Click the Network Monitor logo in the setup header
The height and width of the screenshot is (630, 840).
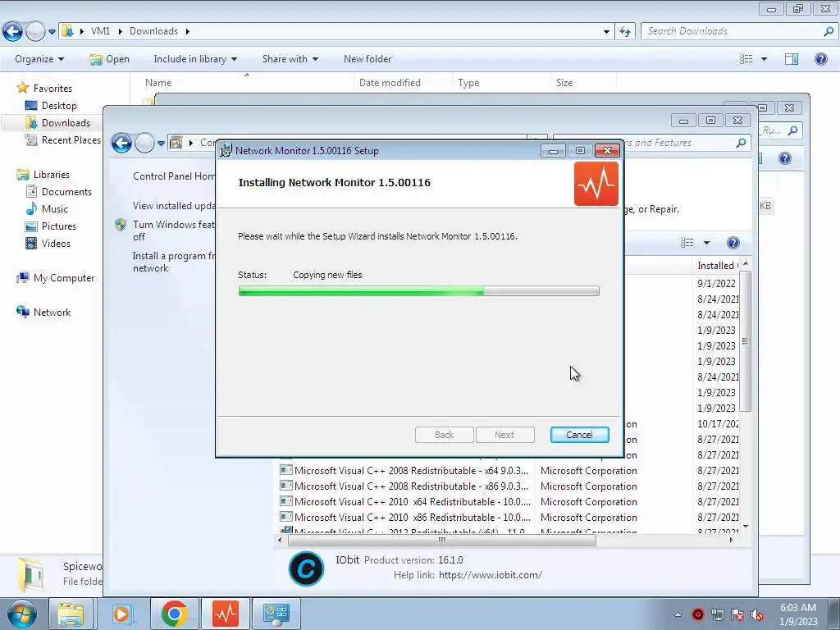coord(596,184)
